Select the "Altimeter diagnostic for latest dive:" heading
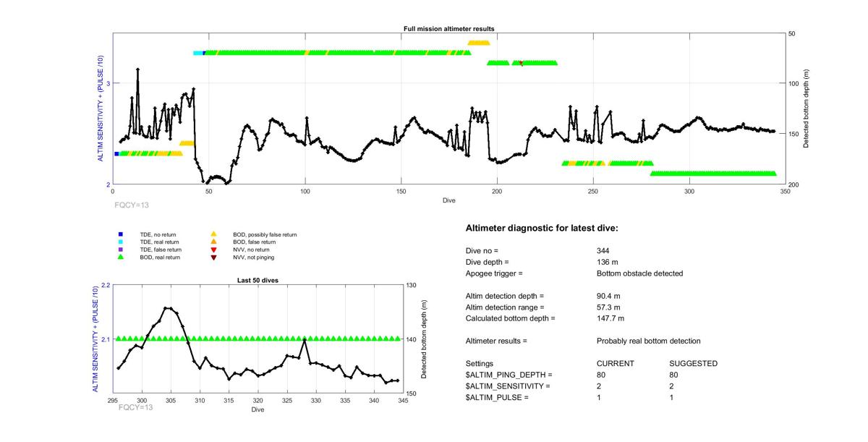The width and height of the screenshot is (868, 442). coord(542,229)
